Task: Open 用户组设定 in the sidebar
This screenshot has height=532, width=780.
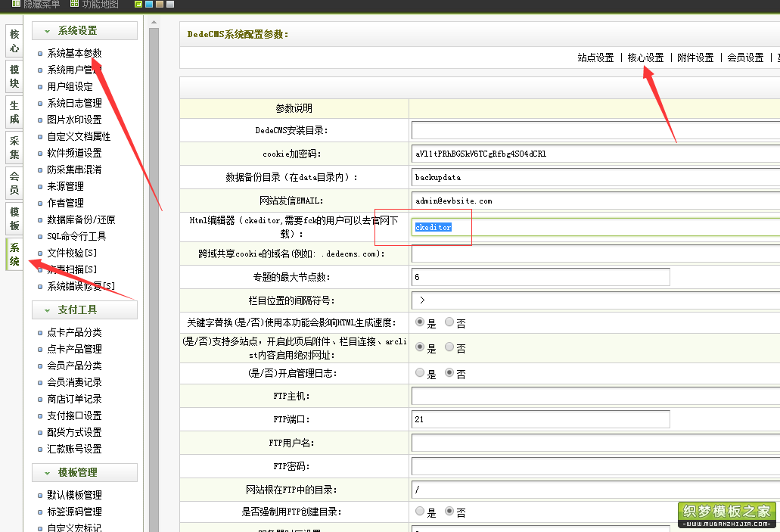Action: [x=70, y=86]
